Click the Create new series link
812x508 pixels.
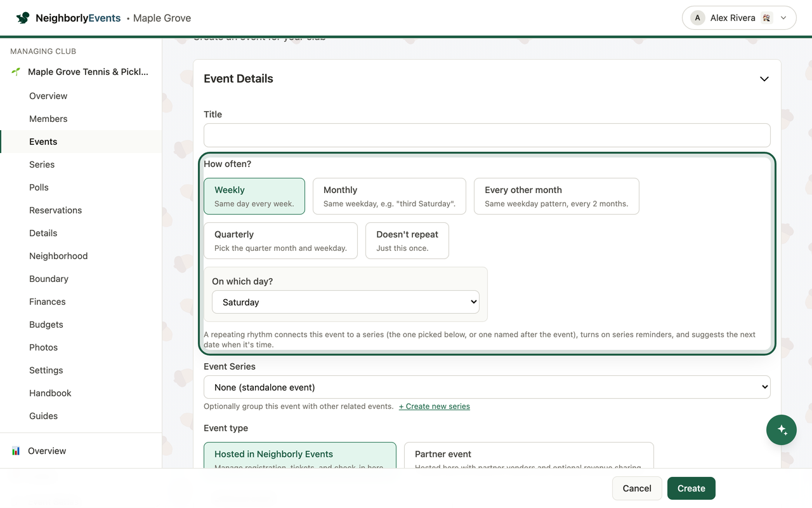click(x=435, y=406)
